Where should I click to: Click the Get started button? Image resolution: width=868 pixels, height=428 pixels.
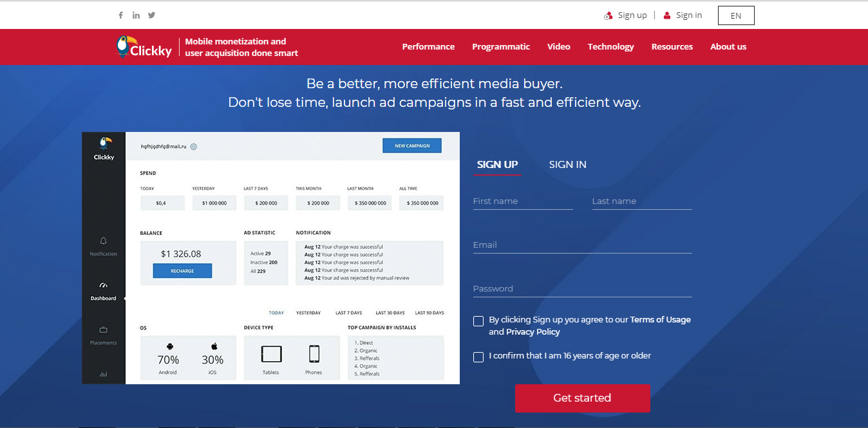point(582,398)
